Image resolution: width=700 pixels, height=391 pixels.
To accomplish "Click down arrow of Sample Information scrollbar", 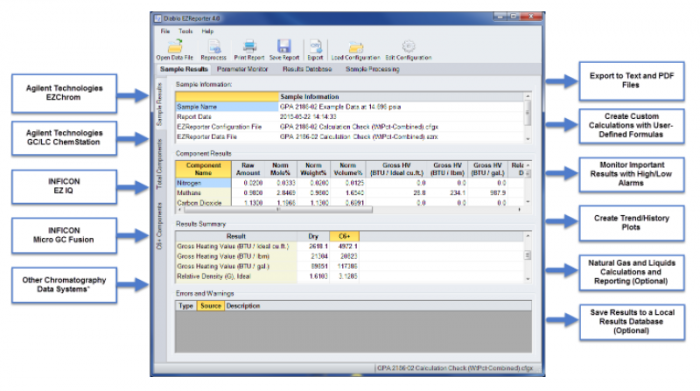I will pyautogui.click(x=528, y=139).
